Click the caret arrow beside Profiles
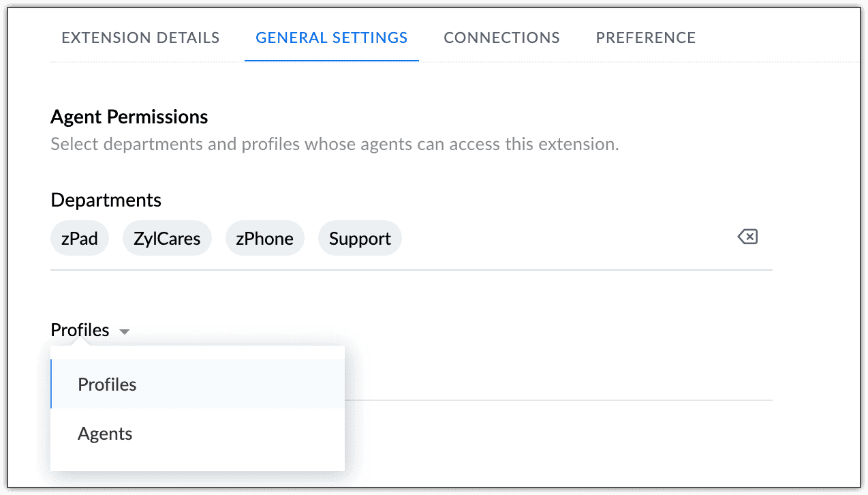 point(124,332)
